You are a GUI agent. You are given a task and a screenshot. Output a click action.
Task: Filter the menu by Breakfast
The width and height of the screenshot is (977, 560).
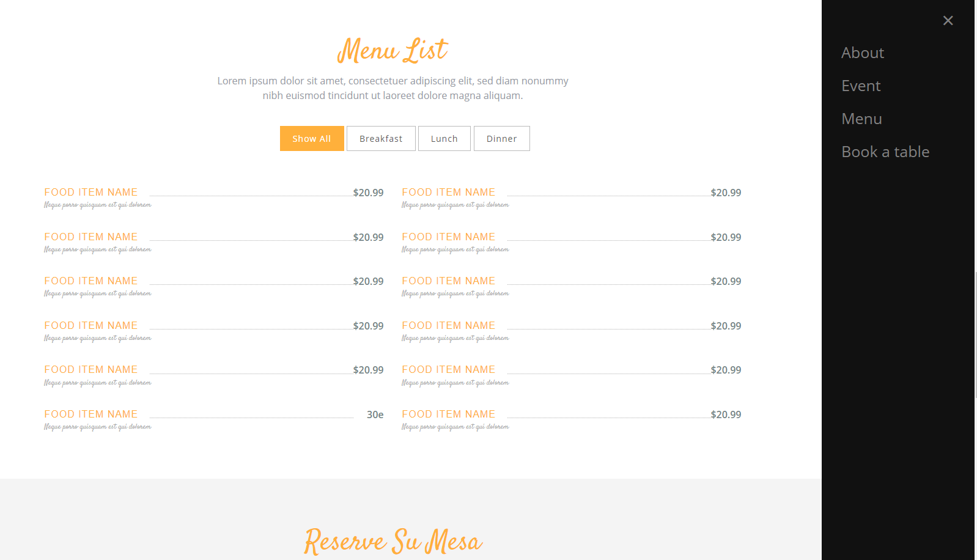[x=381, y=139]
